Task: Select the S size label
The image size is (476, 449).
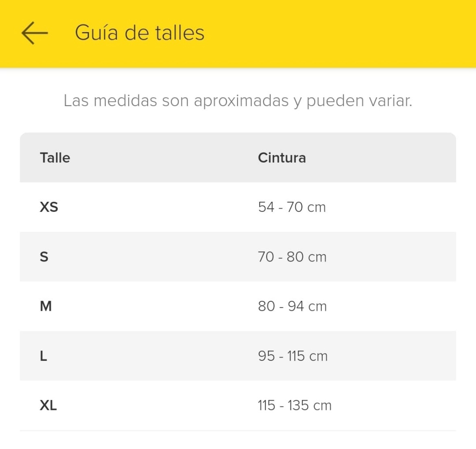Action: 44,257
